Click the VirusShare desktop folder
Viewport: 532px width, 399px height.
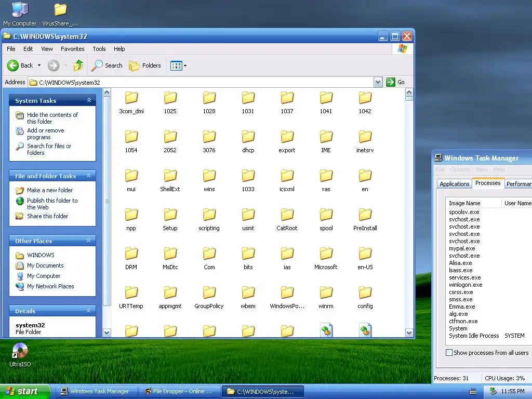[60, 14]
